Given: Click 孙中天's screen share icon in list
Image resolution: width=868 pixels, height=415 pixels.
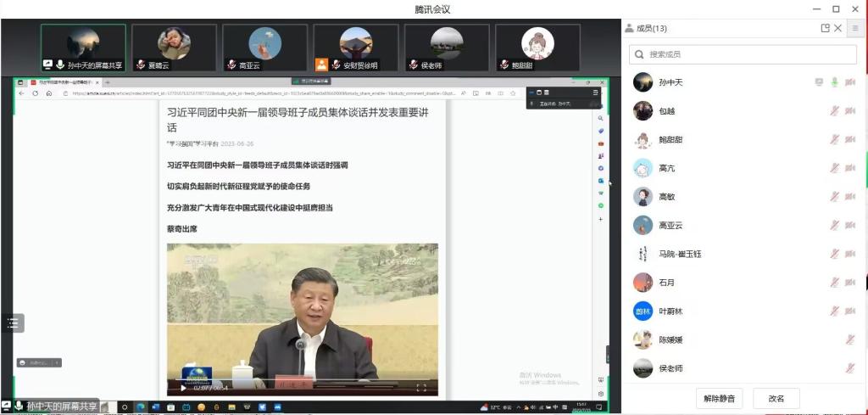Looking at the screenshot, I should 818,82.
